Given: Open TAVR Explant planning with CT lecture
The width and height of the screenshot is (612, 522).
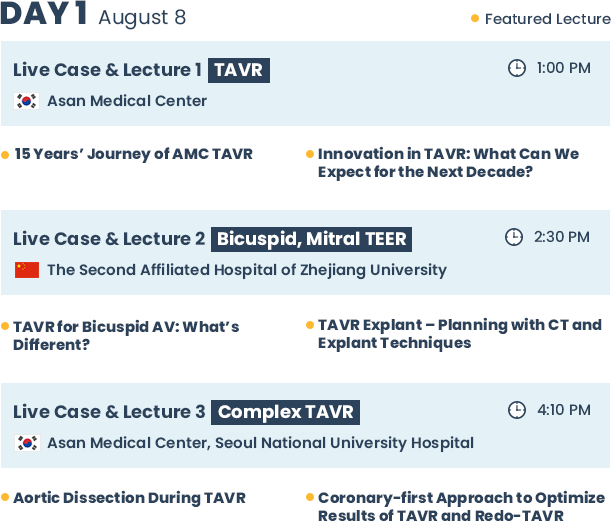Looking at the screenshot, I should point(460,334).
